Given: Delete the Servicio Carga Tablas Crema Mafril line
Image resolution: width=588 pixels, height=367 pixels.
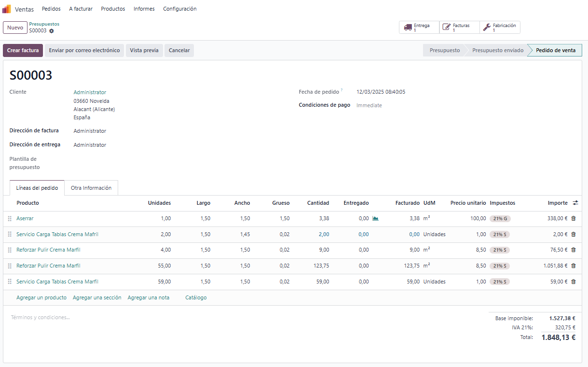Looking at the screenshot, I should coord(574,234).
